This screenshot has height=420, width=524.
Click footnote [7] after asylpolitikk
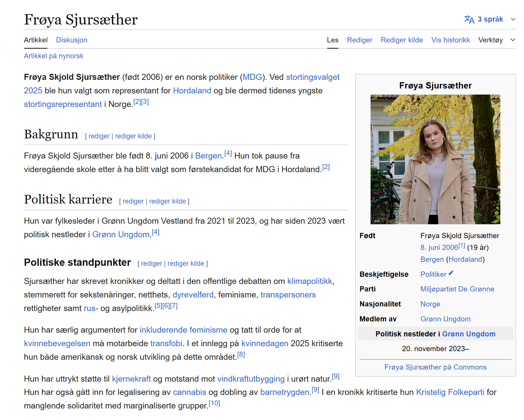coord(174,306)
